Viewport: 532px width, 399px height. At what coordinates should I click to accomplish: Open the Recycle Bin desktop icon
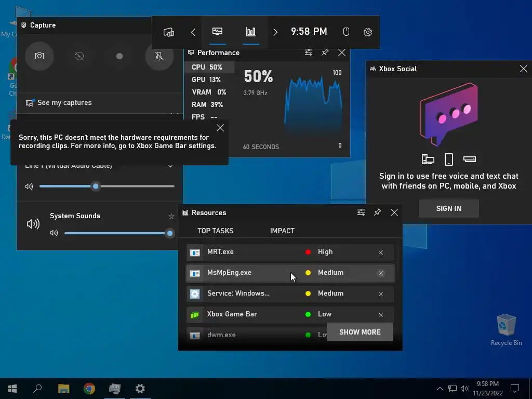[506, 330]
